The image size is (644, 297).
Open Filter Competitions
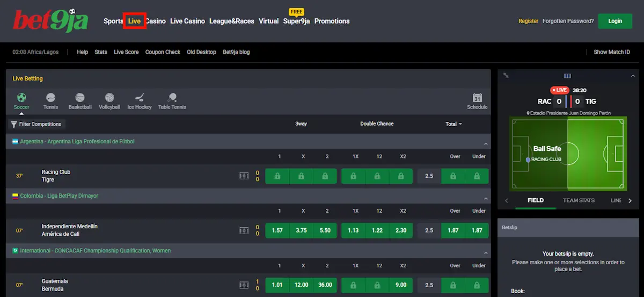(x=36, y=124)
